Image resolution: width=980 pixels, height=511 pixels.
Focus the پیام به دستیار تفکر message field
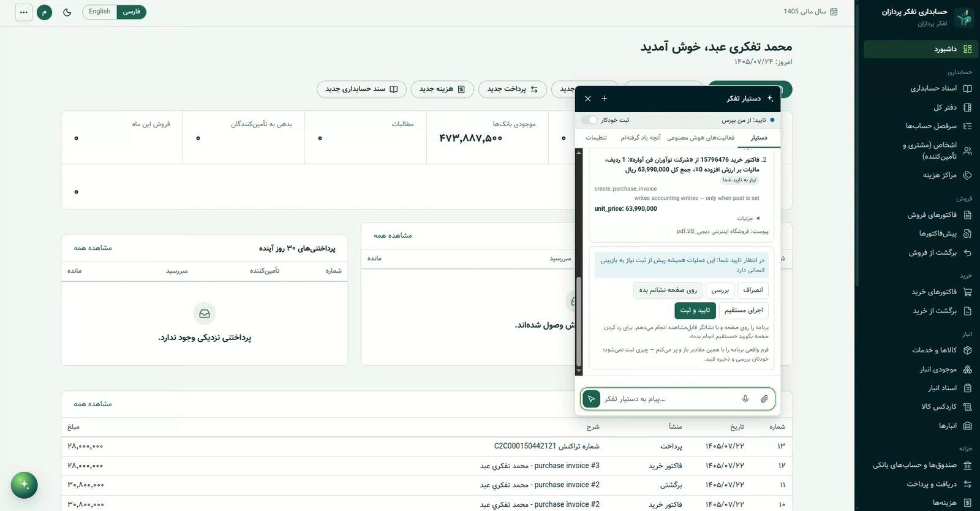[669, 399]
